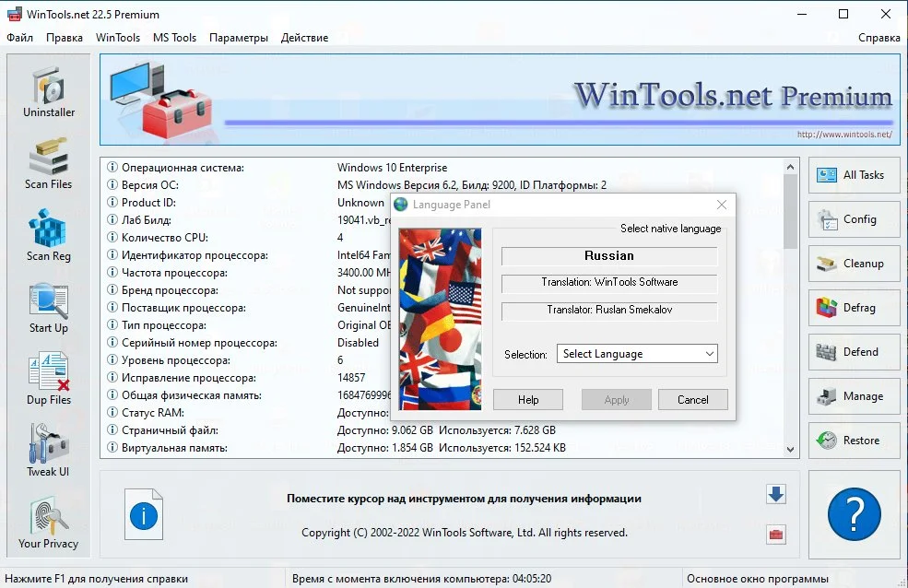Screen dimensions: 908x588
Task: Open the Uninstaller tool
Action: (x=49, y=91)
